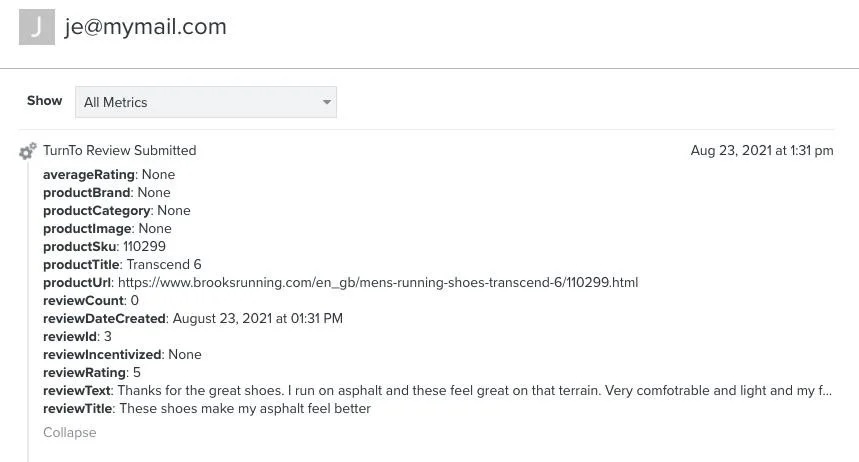Click the Brooks Running product URL
The height and width of the screenshot is (462, 859).
pos(377,282)
